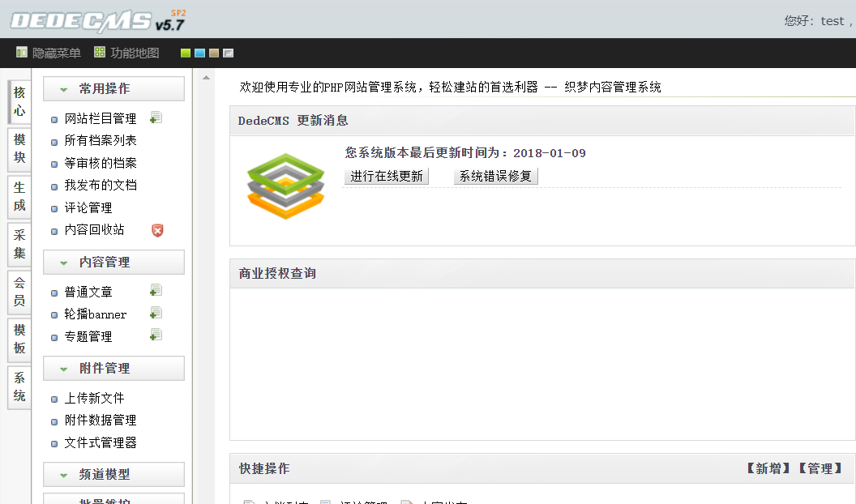Screen dimensions: 856x504
Task: Click the add icon next to 轮播banner
Action: pos(156,313)
